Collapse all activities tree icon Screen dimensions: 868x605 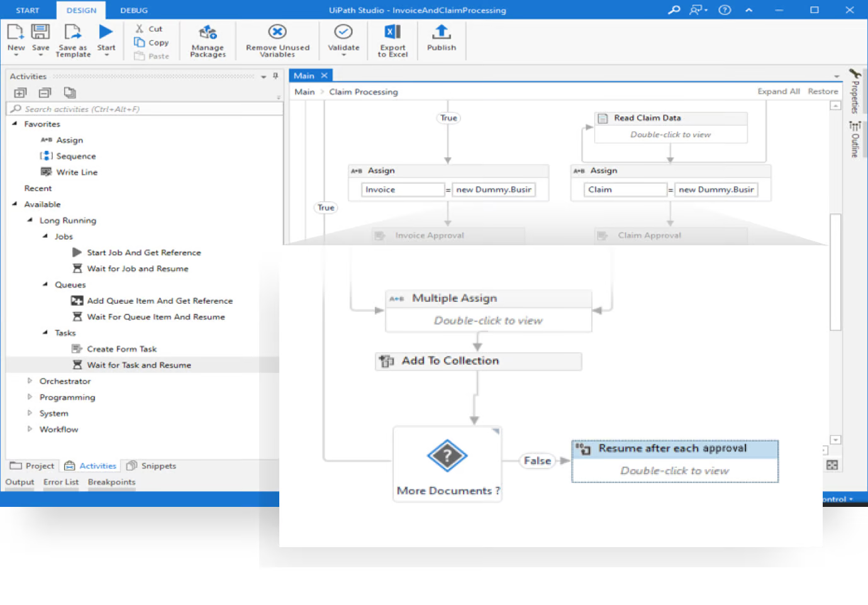[45, 93]
